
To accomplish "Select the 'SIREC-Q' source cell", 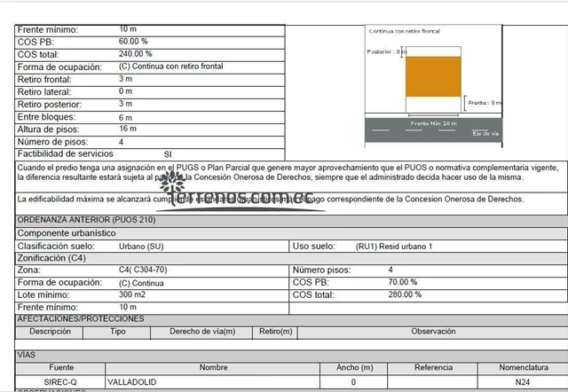I will (60, 382).
